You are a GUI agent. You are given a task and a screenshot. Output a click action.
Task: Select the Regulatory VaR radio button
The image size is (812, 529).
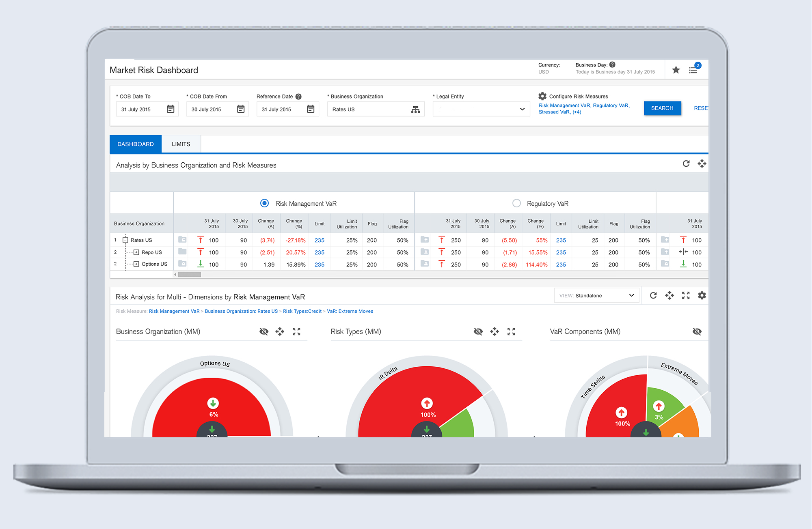(x=516, y=203)
